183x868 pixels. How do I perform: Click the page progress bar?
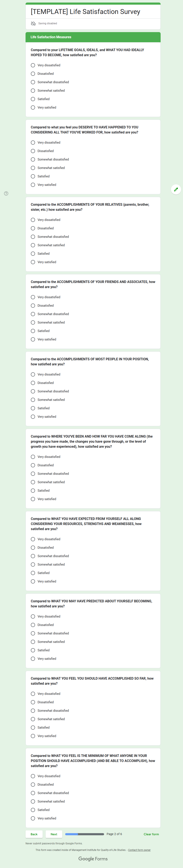[85, 834]
